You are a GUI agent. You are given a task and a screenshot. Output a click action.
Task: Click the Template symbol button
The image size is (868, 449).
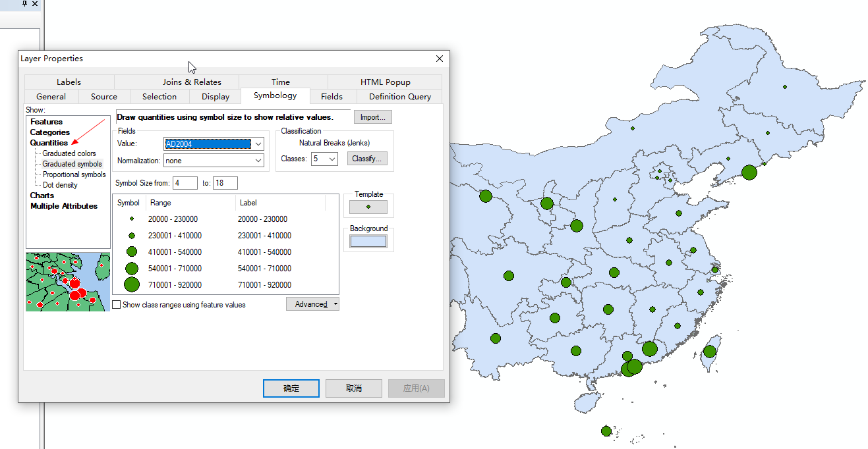368,207
